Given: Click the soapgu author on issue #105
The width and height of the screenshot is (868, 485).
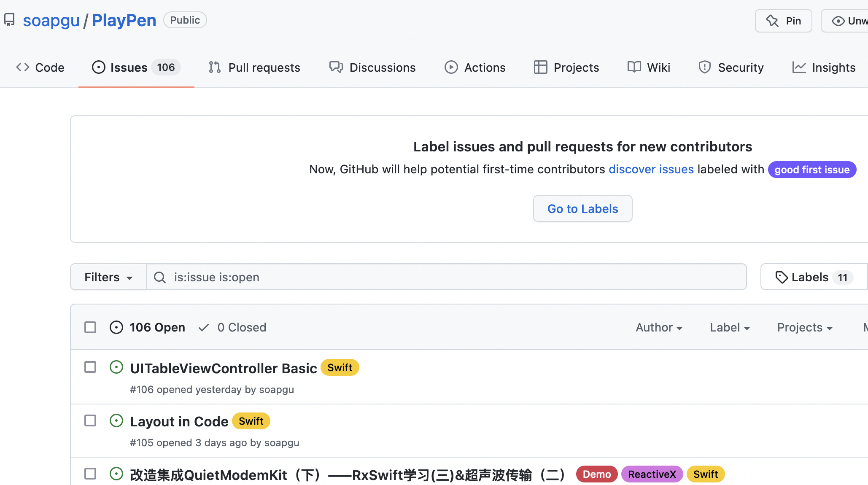Looking at the screenshot, I should pyautogui.click(x=282, y=442).
